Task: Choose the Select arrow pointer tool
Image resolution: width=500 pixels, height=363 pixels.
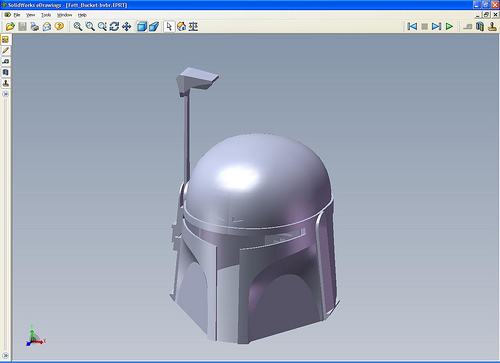Action: point(169,26)
